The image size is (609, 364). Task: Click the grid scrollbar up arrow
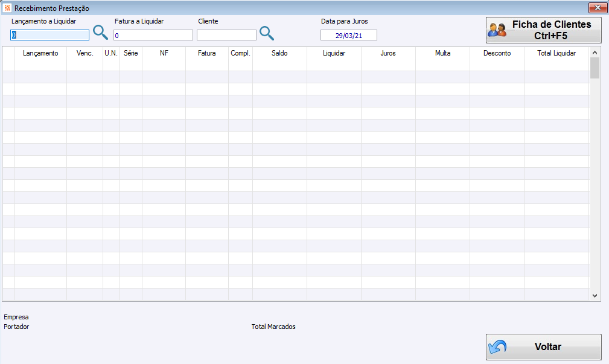coord(595,53)
